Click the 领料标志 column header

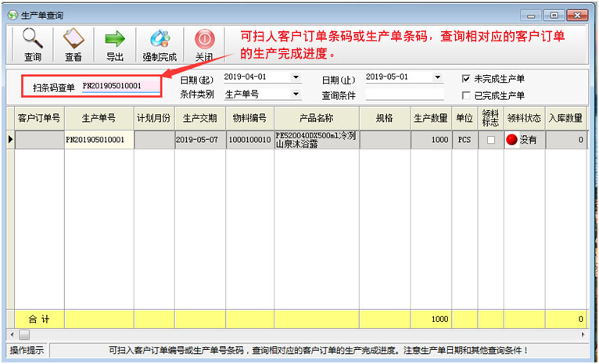pos(491,118)
